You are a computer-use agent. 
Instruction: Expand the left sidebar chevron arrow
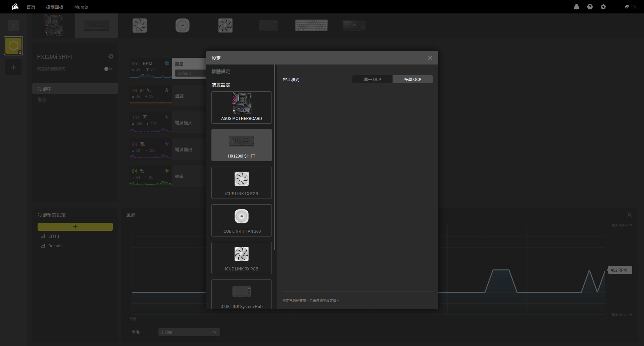pos(13,26)
